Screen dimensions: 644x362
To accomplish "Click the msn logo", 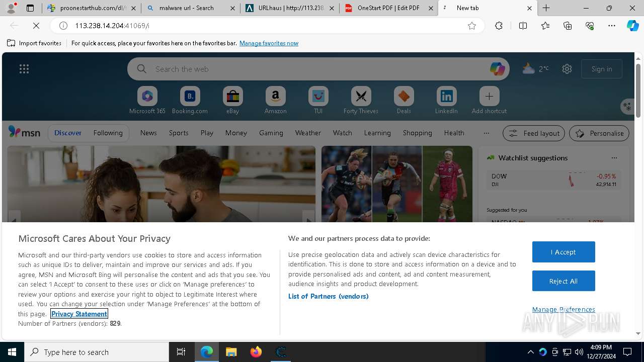I will pyautogui.click(x=24, y=133).
